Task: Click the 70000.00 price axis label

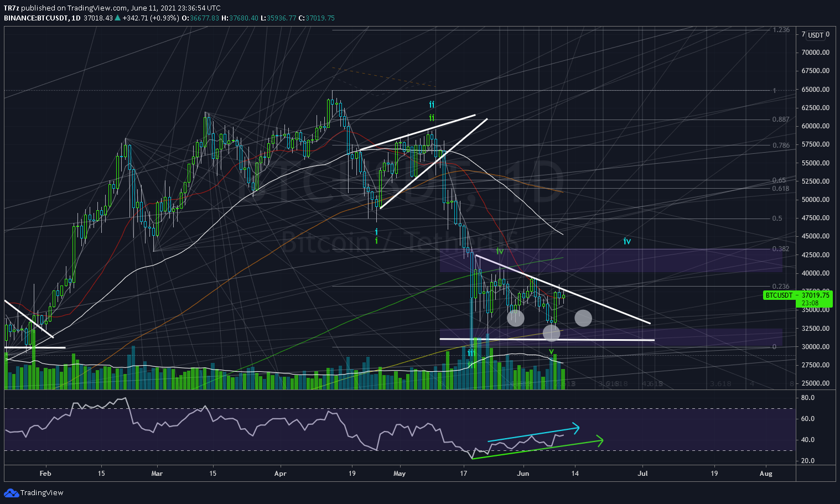Action: point(815,53)
